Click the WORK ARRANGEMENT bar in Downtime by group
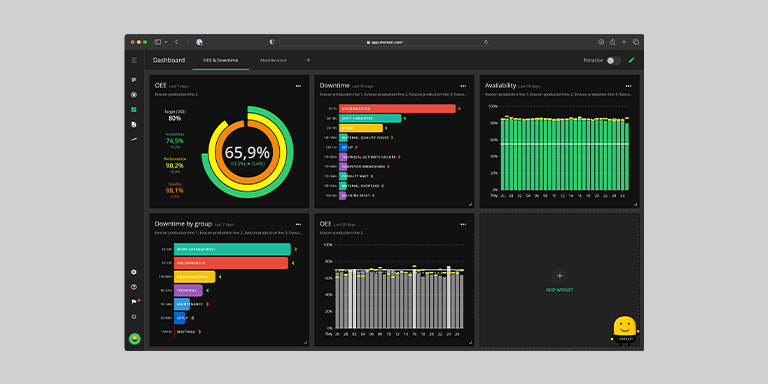 tap(232, 249)
